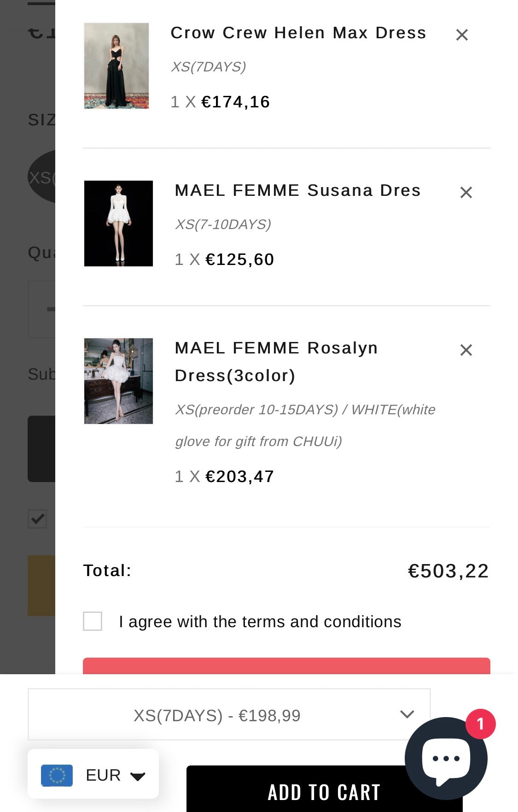Remove Crow Crew Helen Max Dress from cart
518x812 pixels.
coord(462,35)
